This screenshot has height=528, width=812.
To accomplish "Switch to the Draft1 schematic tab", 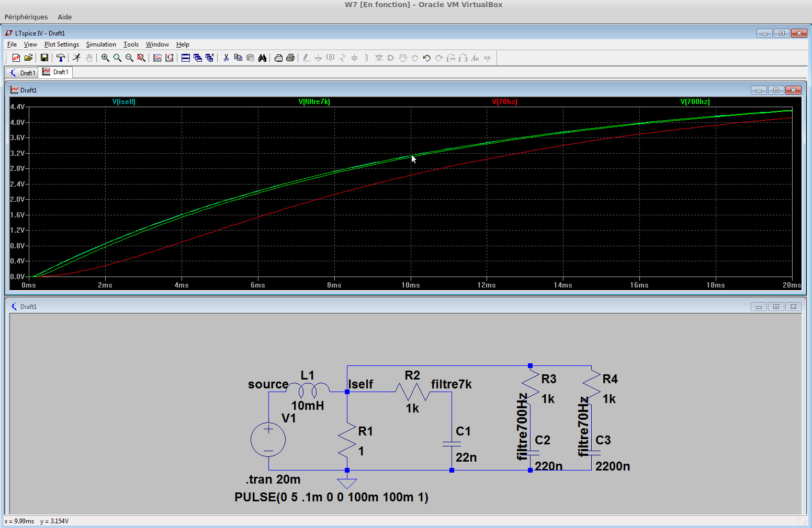I will (x=22, y=73).
